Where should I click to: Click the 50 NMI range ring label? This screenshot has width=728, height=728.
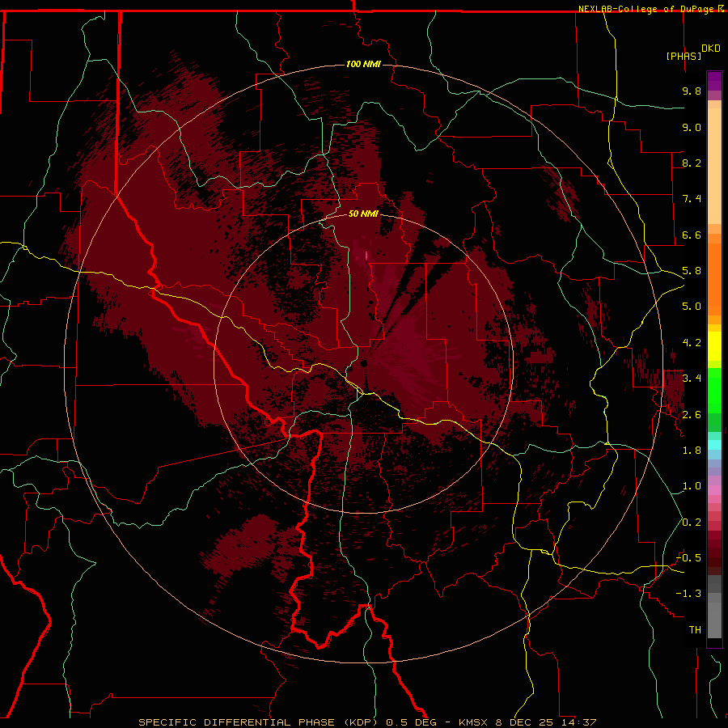coord(363,214)
